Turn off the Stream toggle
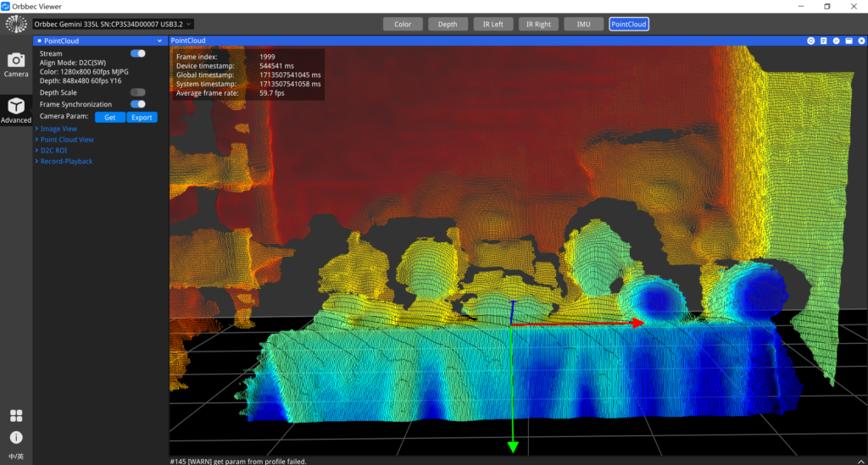The width and height of the screenshot is (868, 465). coord(137,53)
